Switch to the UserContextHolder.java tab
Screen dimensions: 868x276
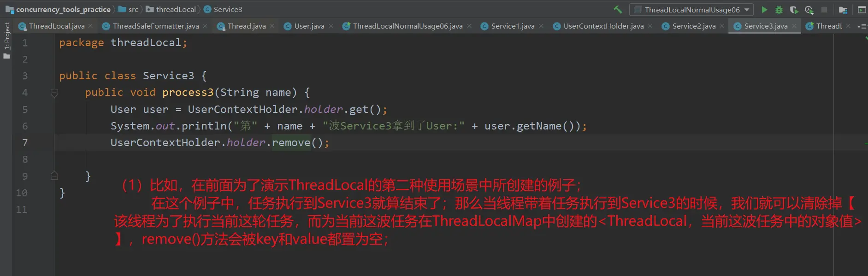click(603, 26)
